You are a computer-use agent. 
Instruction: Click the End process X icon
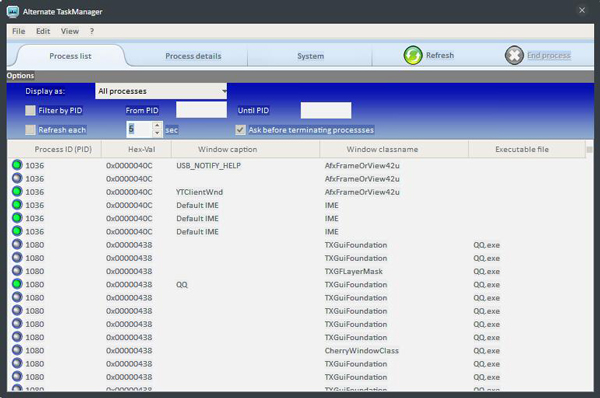tap(514, 55)
